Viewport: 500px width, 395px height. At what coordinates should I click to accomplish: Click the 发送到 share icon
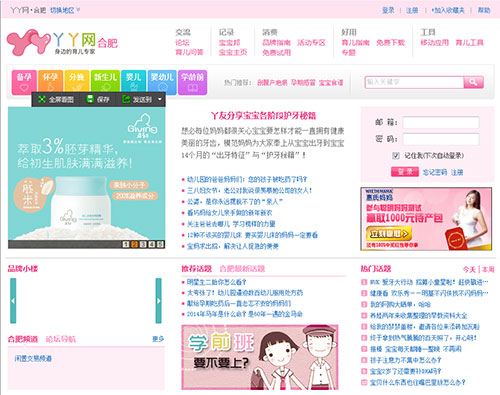126,99
